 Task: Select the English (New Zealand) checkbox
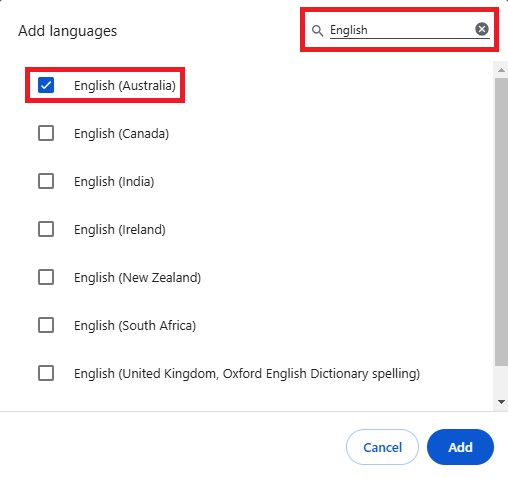46,277
